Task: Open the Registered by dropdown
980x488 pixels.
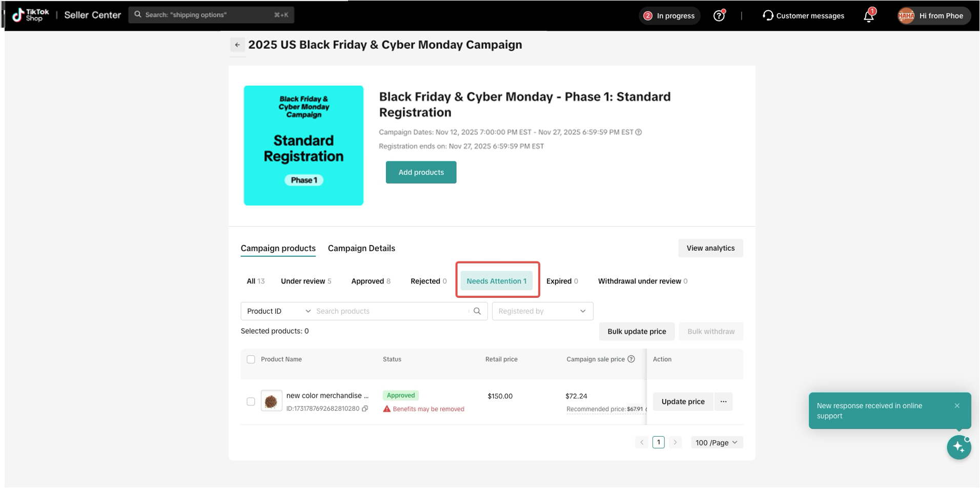Action: pos(542,311)
